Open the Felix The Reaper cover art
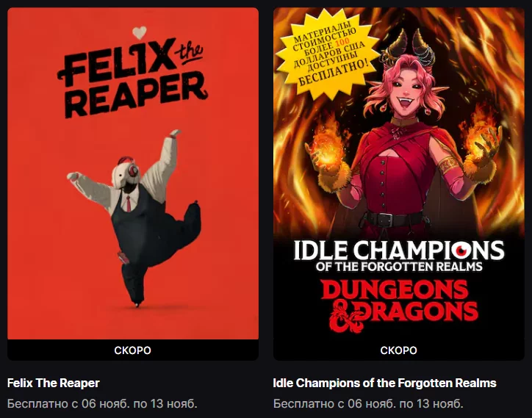Viewport: 532px width, 418px height. click(133, 173)
